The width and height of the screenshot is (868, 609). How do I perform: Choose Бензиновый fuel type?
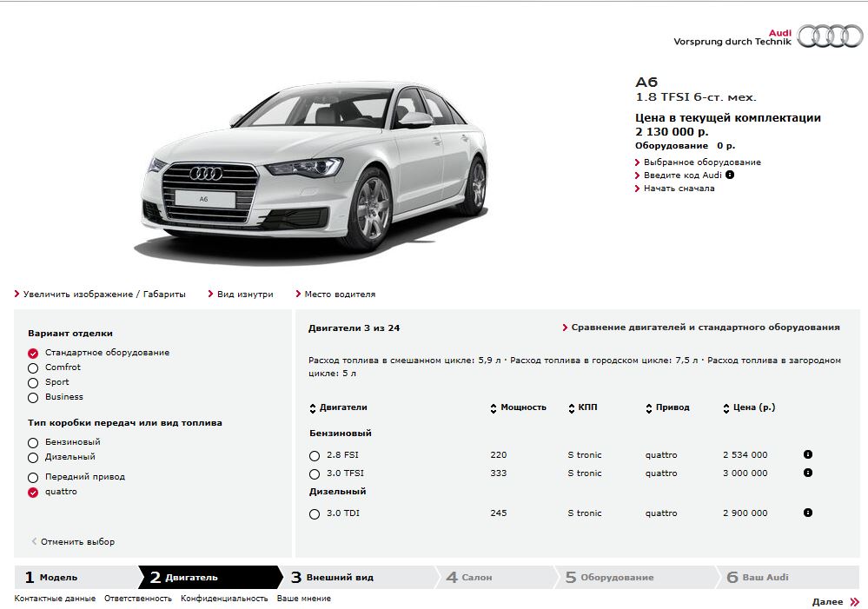33,443
